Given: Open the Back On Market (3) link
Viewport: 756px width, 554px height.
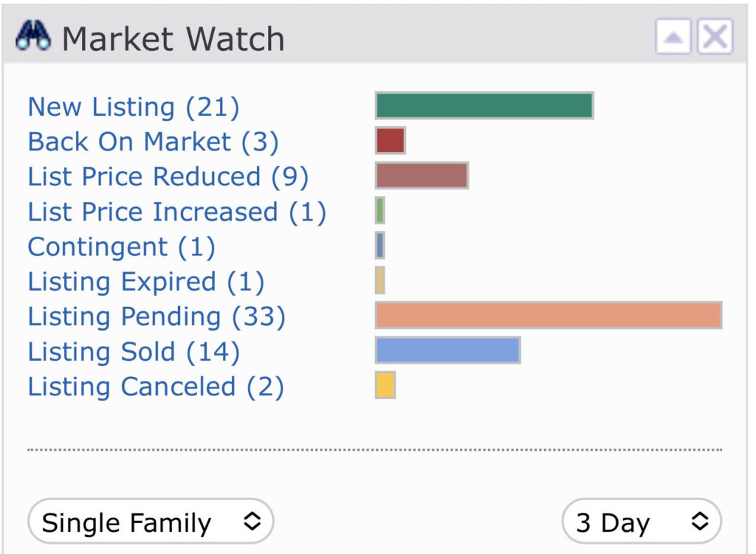Looking at the screenshot, I should tap(154, 142).
